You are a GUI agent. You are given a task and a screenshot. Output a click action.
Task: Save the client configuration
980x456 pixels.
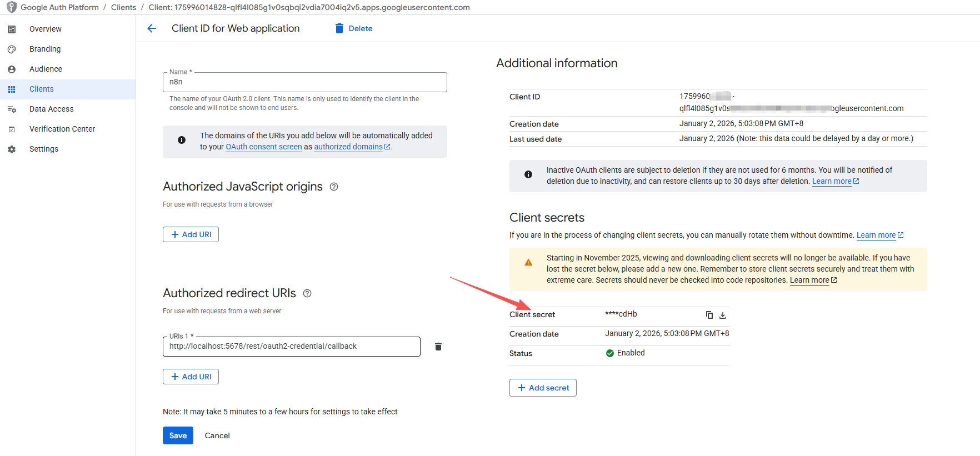click(178, 435)
